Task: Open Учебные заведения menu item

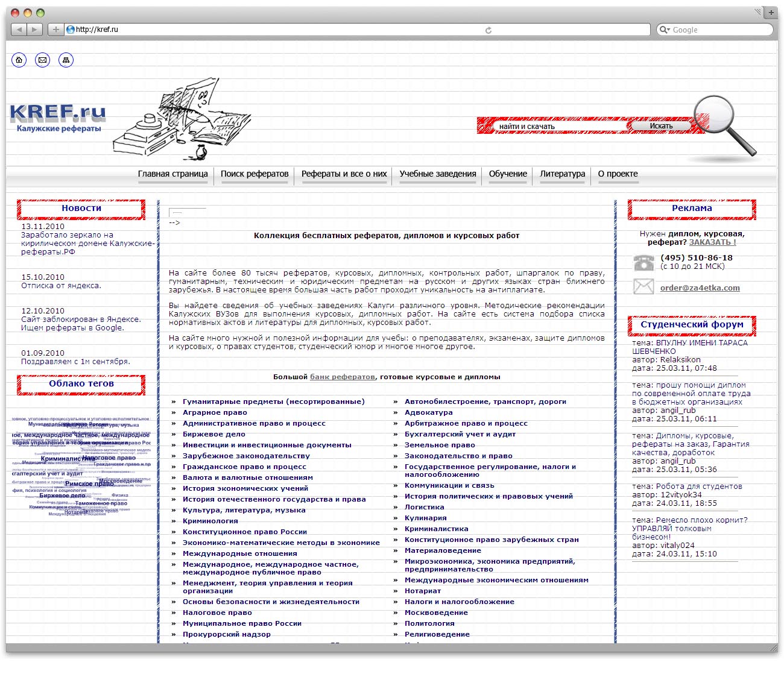Action: (438, 174)
